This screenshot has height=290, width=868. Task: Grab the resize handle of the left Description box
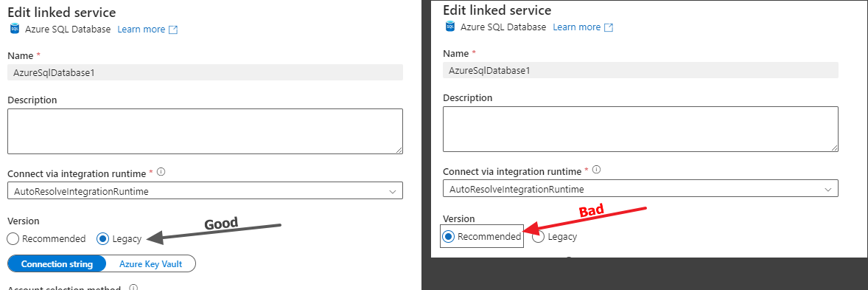coord(399,150)
